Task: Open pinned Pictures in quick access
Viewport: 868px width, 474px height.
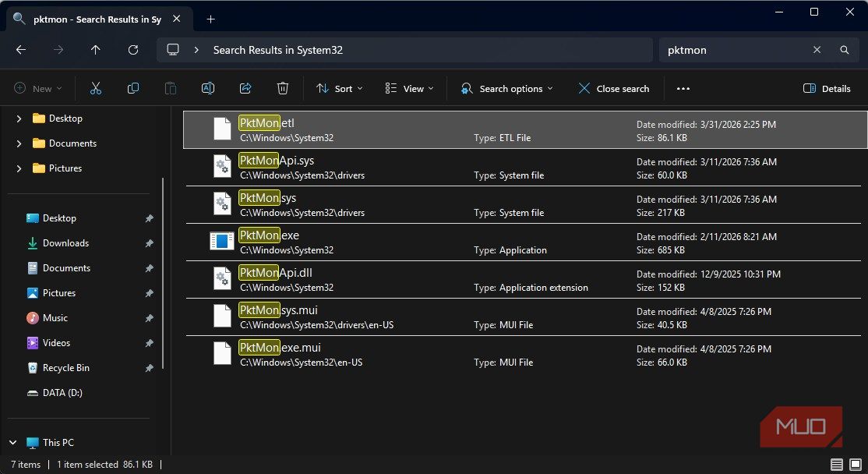Action: tap(58, 293)
